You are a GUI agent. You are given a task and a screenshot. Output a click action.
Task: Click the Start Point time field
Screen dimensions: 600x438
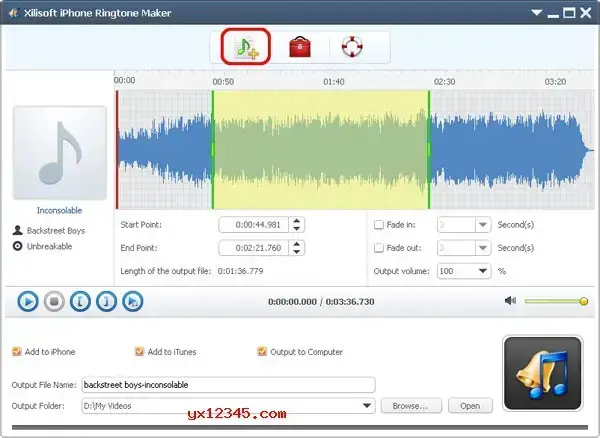[x=254, y=225]
